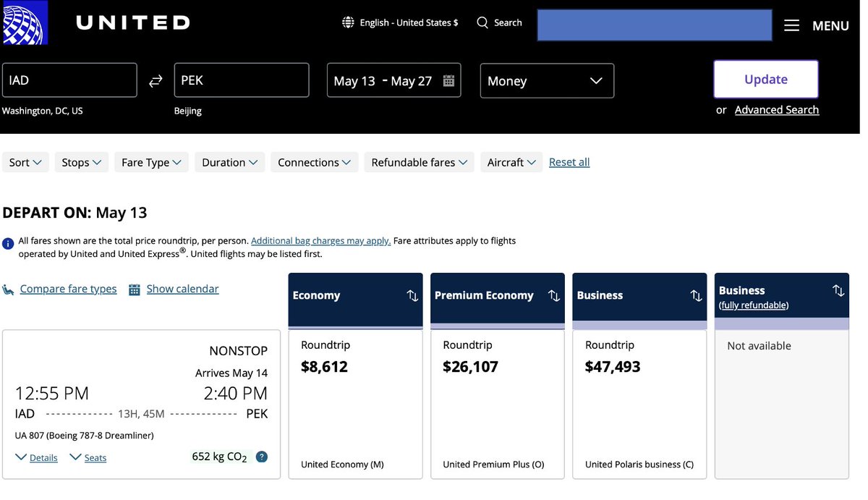The height and width of the screenshot is (500, 868).
Task: Click the blue info icon beside fares note
Action: coord(8,244)
